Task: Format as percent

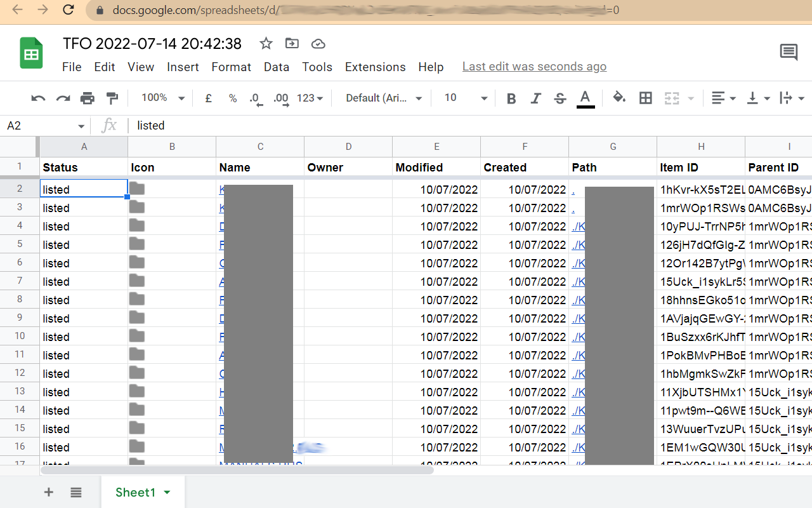Action: pos(233,98)
